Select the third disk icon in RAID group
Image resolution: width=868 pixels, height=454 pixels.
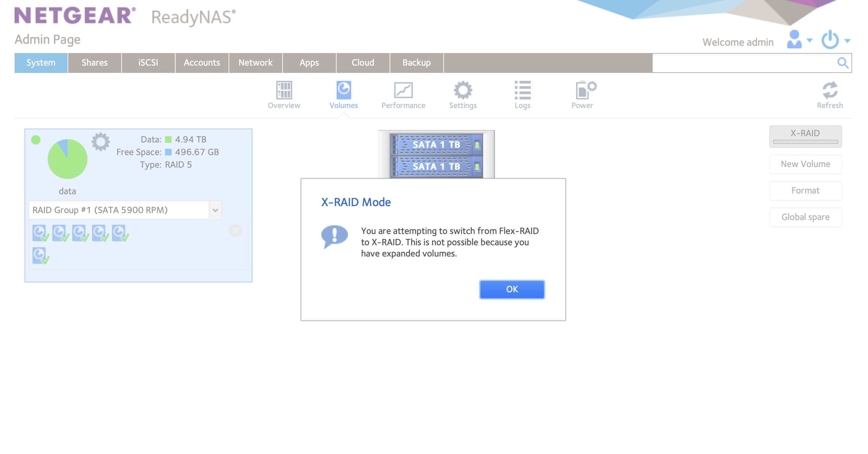[x=80, y=233]
